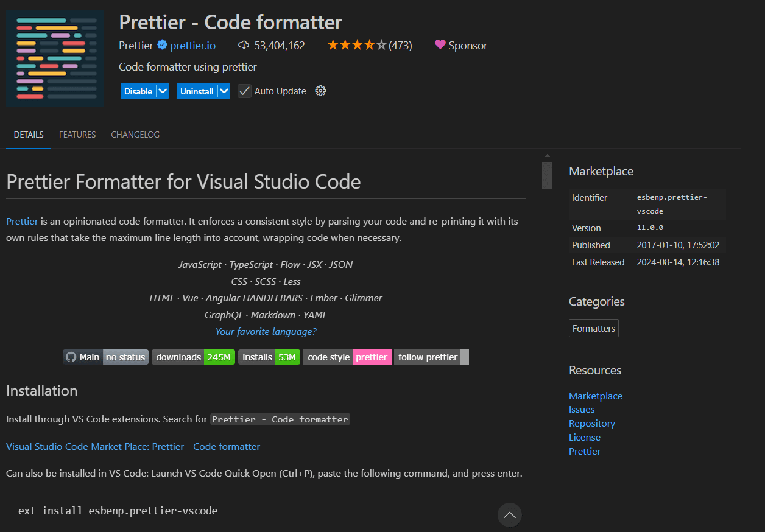Click the verified publisher badge icon
Image resolution: width=765 pixels, height=532 pixels.
(162, 45)
